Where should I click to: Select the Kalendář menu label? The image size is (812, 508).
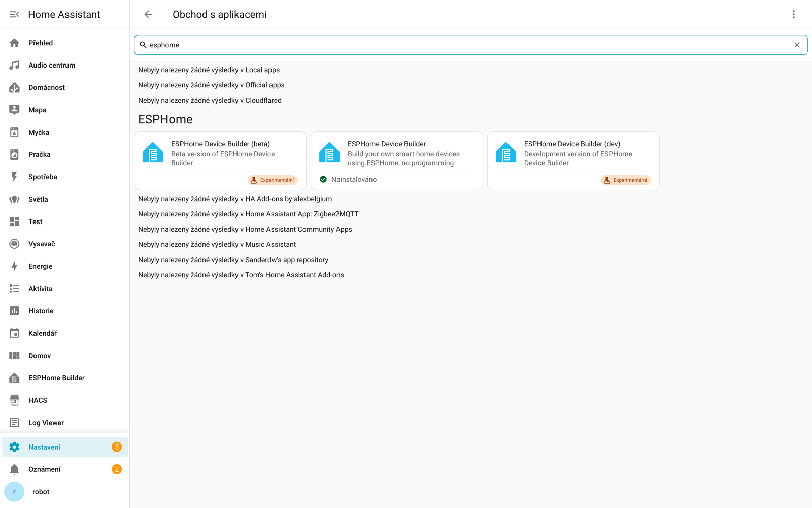tap(43, 333)
